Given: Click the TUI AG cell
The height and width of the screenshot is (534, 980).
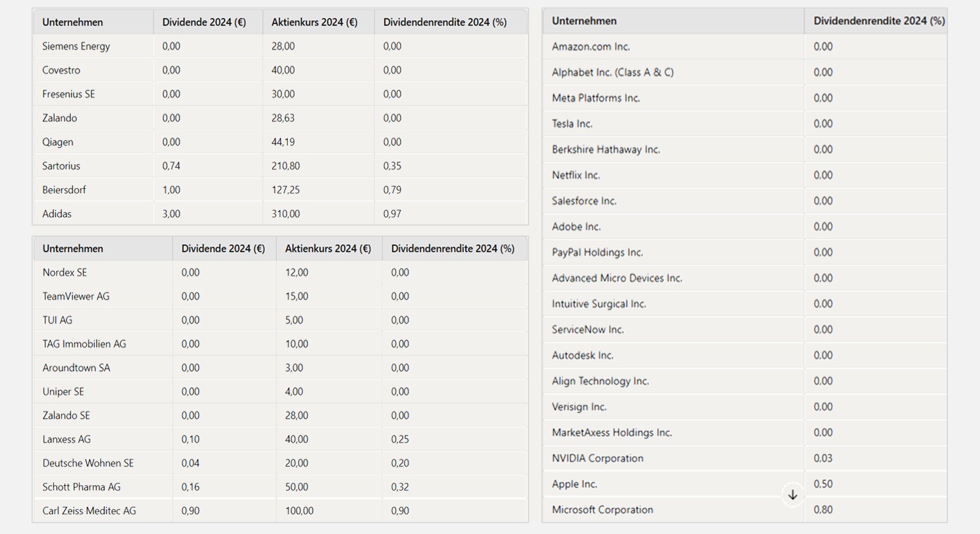Looking at the screenshot, I should pos(57,320).
